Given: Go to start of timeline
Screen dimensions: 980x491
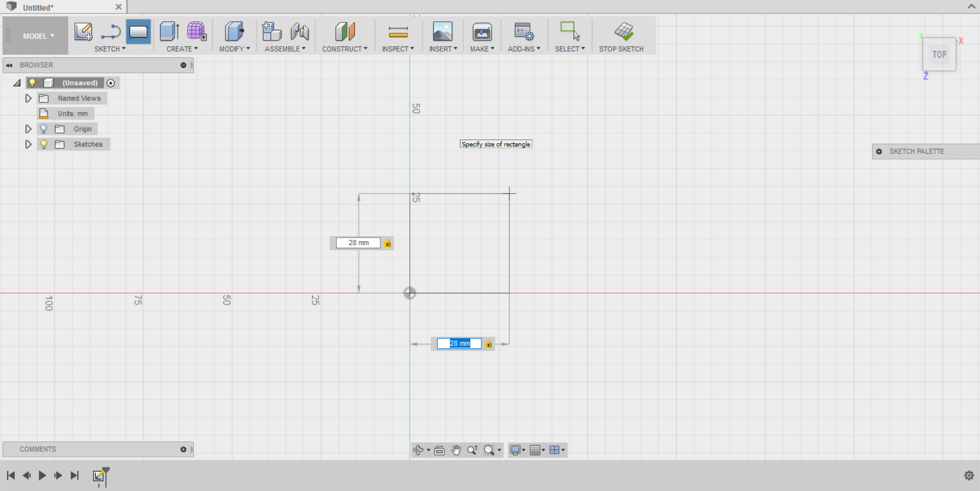Looking at the screenshot, I should pyautogui.click(x=11, y=476).
